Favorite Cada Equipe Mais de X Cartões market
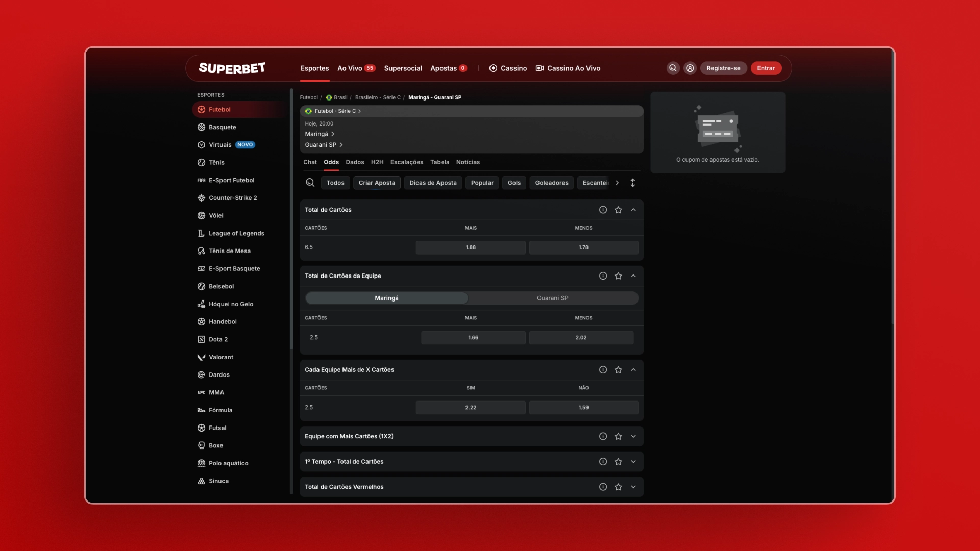This screenshot has width=980, height=551. pos(618,370)
